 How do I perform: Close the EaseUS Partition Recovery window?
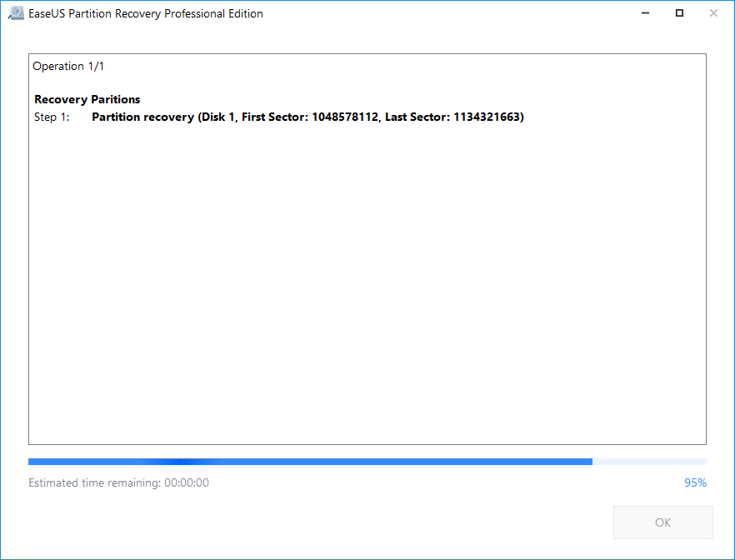point(713,13)
